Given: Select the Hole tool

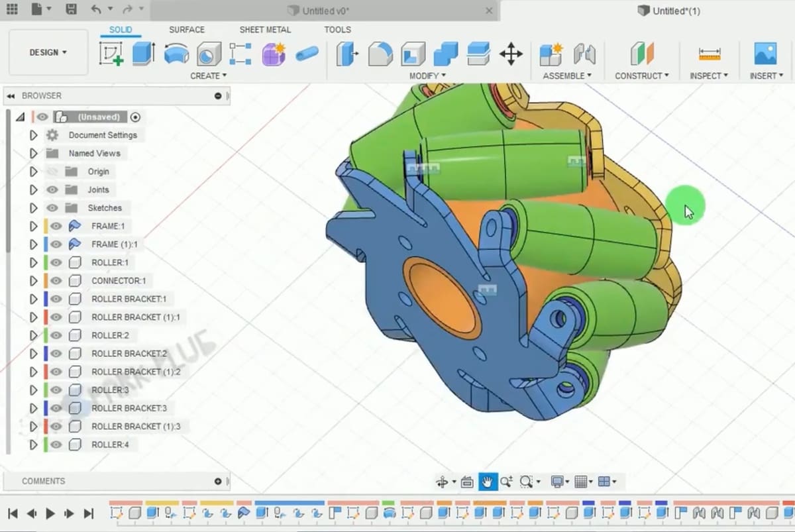Looking at the screenshot, I should point(209,54).
